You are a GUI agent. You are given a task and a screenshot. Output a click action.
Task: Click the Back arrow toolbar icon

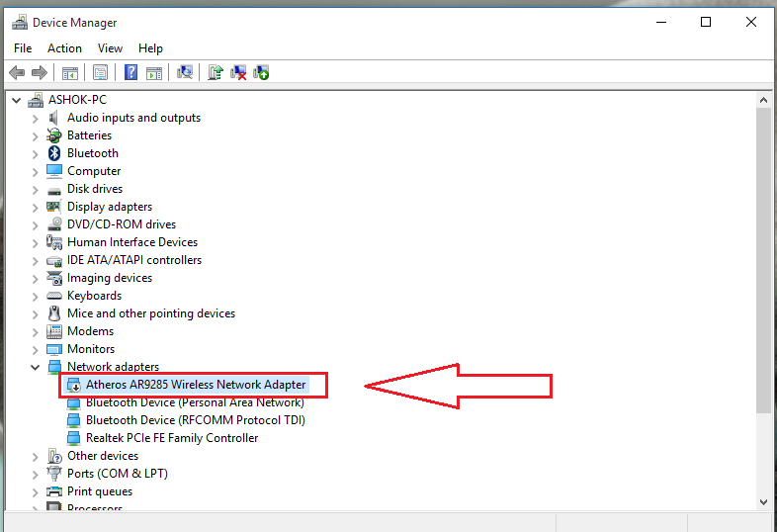tap(17, 72)
